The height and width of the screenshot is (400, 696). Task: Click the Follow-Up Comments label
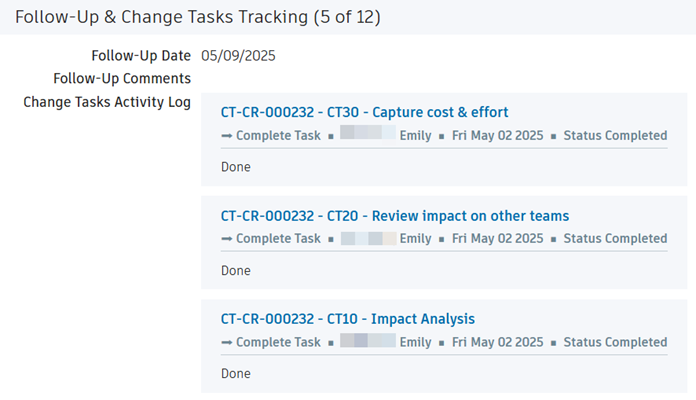(x=121, y=78)
